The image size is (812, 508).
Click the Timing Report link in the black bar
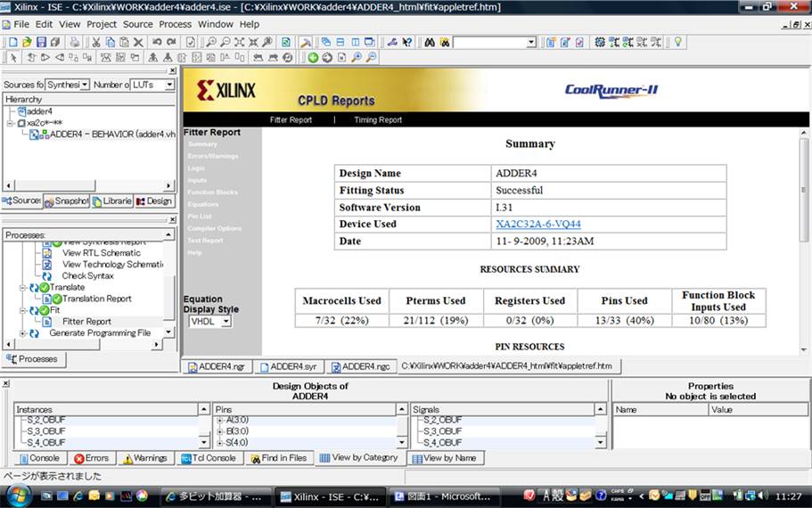[x=378, y=119]
